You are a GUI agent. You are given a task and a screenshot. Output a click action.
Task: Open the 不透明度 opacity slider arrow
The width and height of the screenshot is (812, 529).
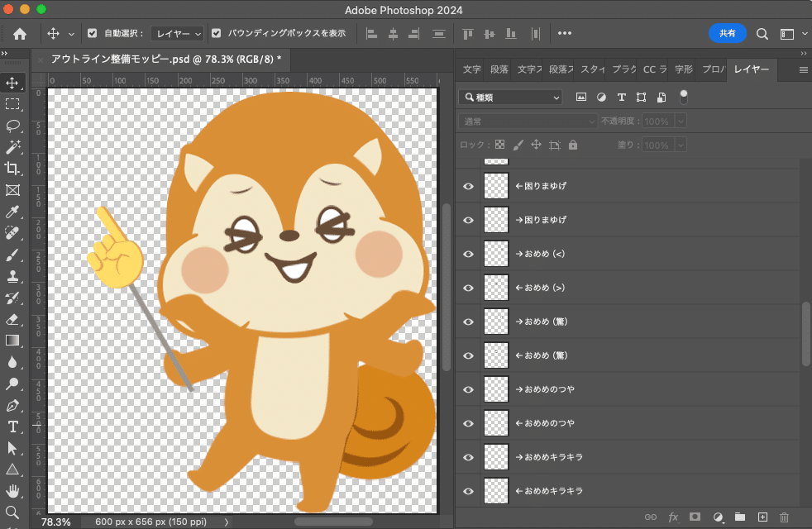pyautogui.click(x=681, y=122)
